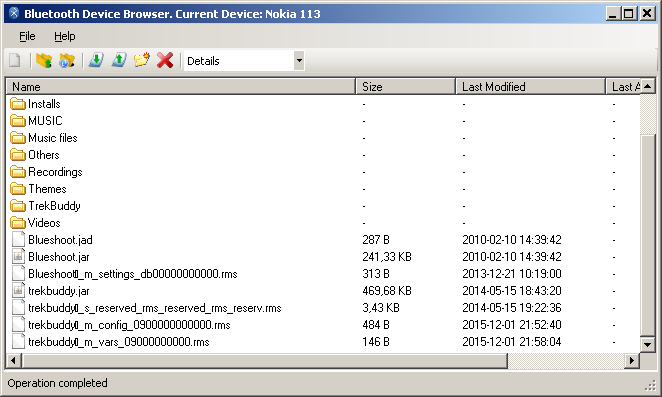Viewport: 662px width, 397px height.
Task: Sort by the Last Modified column header
Action: (x=530, y=87)
